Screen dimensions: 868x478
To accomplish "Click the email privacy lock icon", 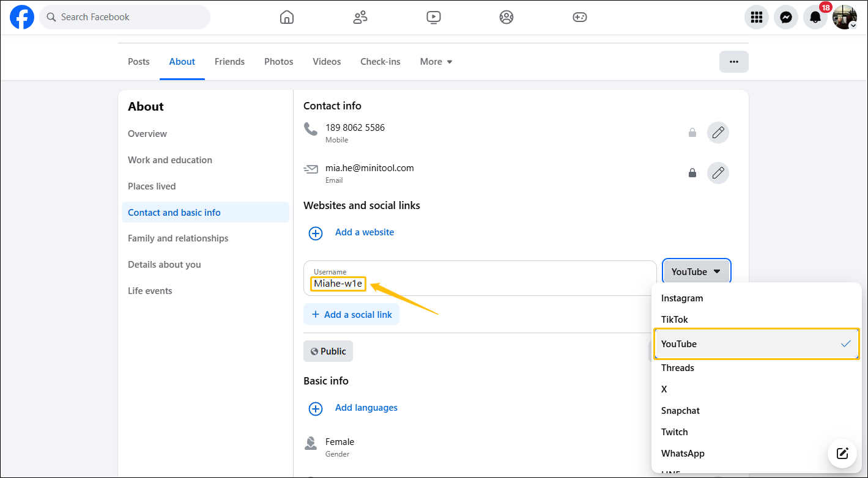I will (x=692, y=173).
